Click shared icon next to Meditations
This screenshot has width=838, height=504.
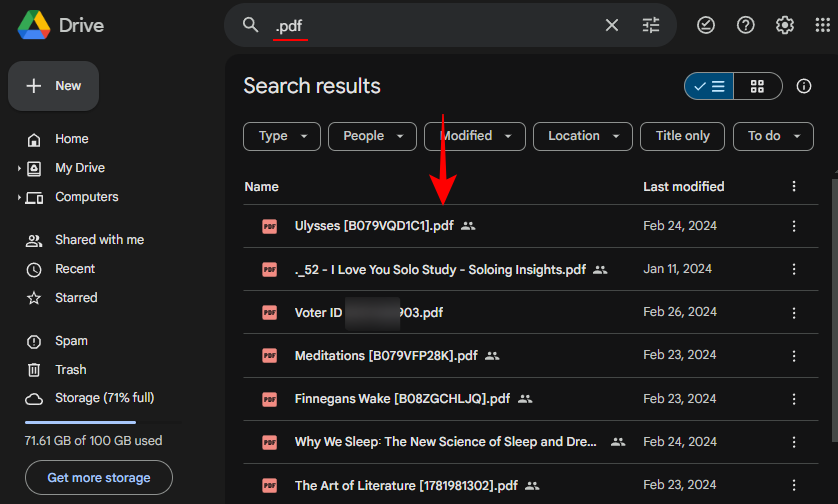(x=492, y=356)
